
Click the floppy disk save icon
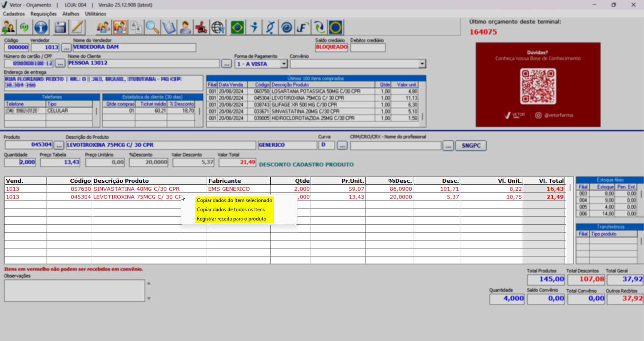click(60, 27)
